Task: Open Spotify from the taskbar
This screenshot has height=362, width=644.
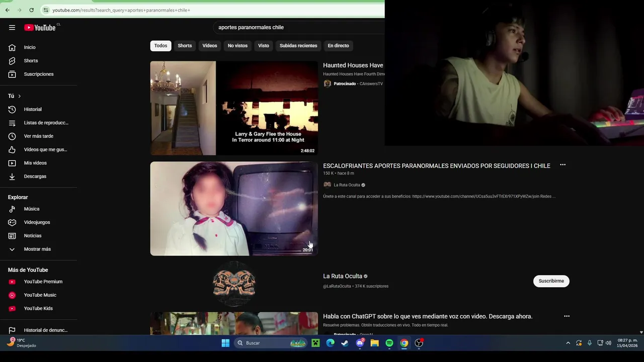Action: (x=389, y=343)
